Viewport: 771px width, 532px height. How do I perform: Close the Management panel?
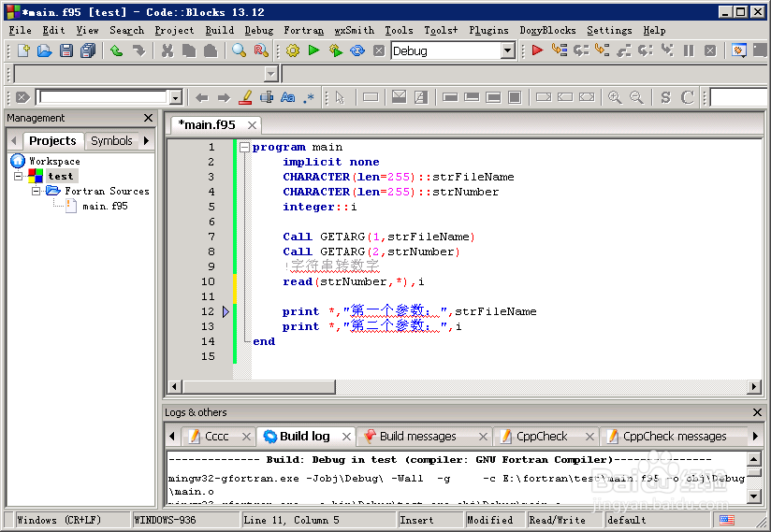click(x=148, y=118)
